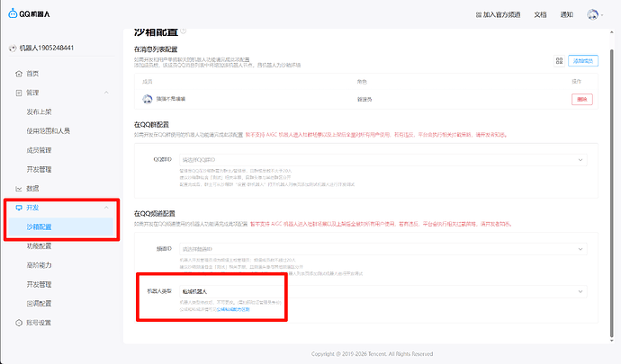Open 使用范围和人员 page

click(48, 131)
